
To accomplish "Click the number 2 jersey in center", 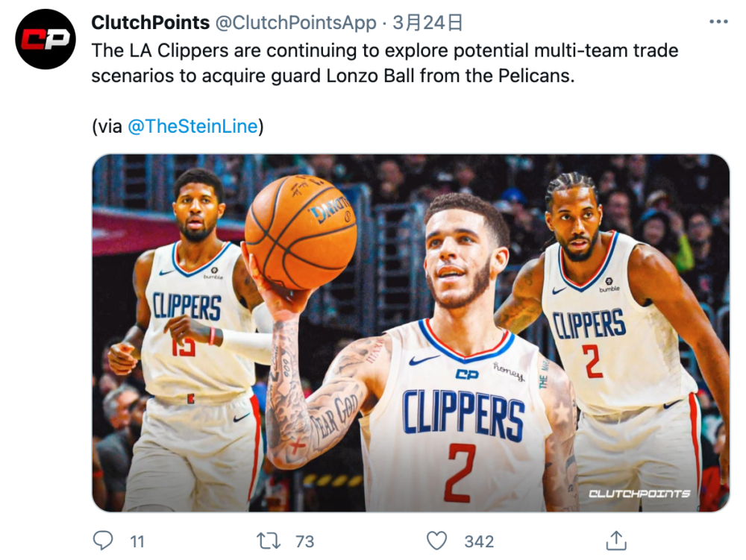I will pyautogui.click(x=460, y=473).
